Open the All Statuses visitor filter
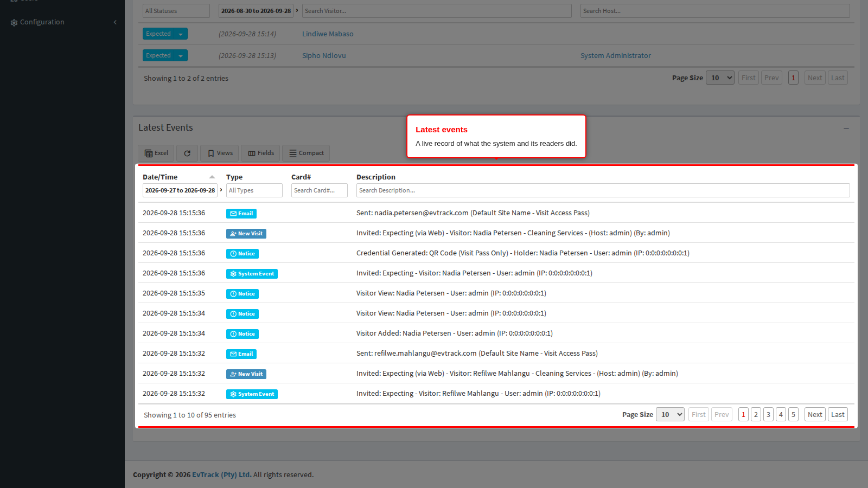 [x=176, y=11]
